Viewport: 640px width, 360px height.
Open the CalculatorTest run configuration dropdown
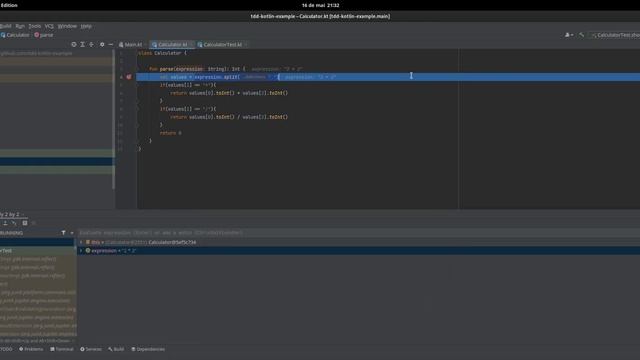616,35
